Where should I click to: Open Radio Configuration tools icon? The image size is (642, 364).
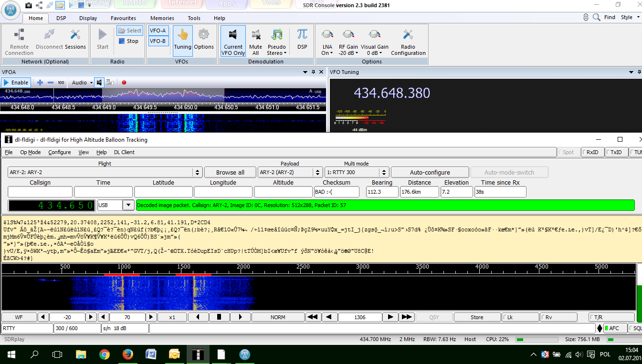[x=408, y=35]
